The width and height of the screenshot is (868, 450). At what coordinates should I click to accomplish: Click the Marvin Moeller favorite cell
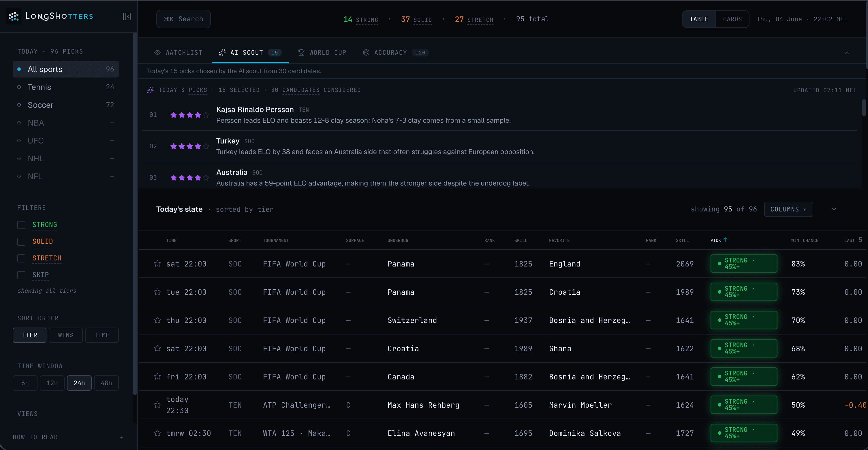tap(580, 405)
